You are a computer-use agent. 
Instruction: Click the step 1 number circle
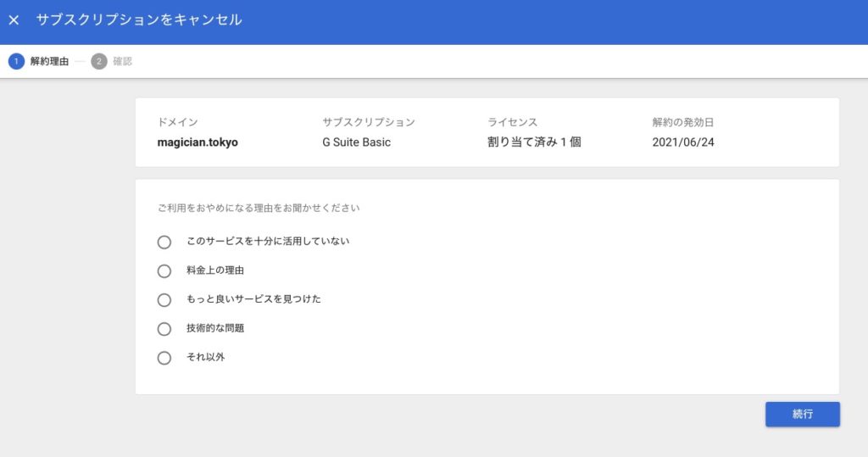[x=16, y=62]
